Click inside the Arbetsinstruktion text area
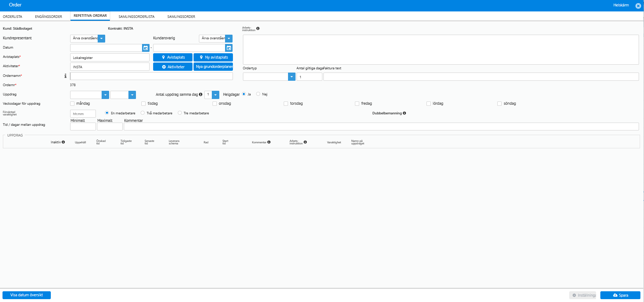Screen dimensions: 644x302 (441, 50)
